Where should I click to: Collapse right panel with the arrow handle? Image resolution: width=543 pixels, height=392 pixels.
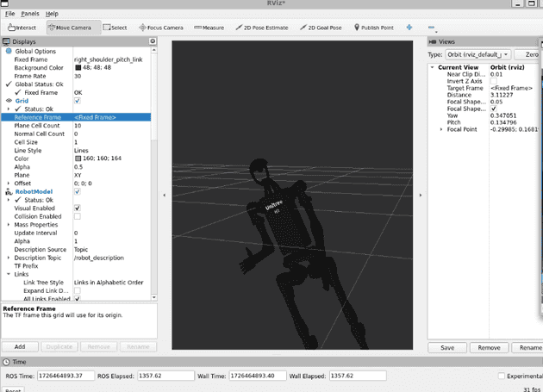(421, 196)
